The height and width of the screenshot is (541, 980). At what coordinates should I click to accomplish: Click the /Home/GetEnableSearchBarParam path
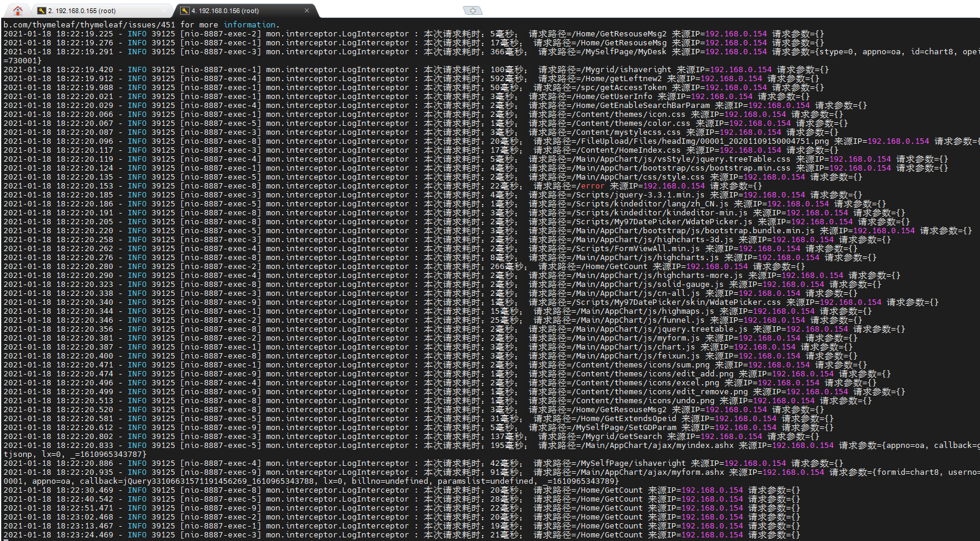click(642, 106)
